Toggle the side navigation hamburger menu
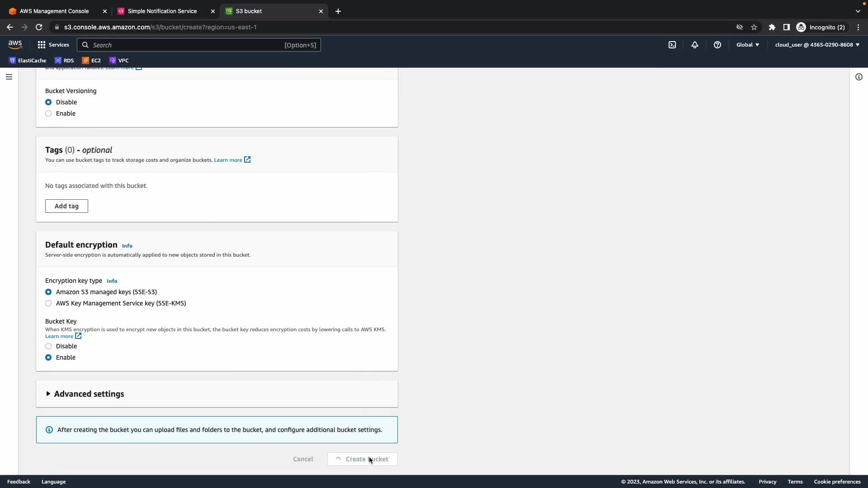868x488 pixels. tap(9, 77)
